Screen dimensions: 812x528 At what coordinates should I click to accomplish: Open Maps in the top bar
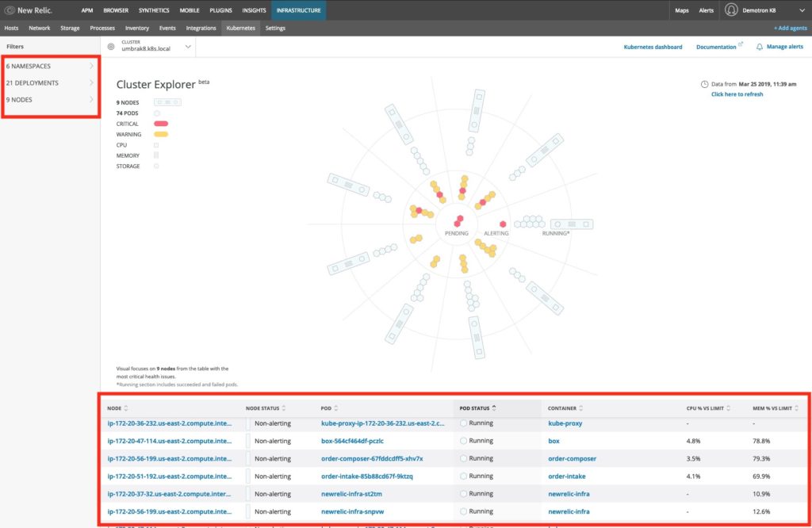click(x=682, y=10)
